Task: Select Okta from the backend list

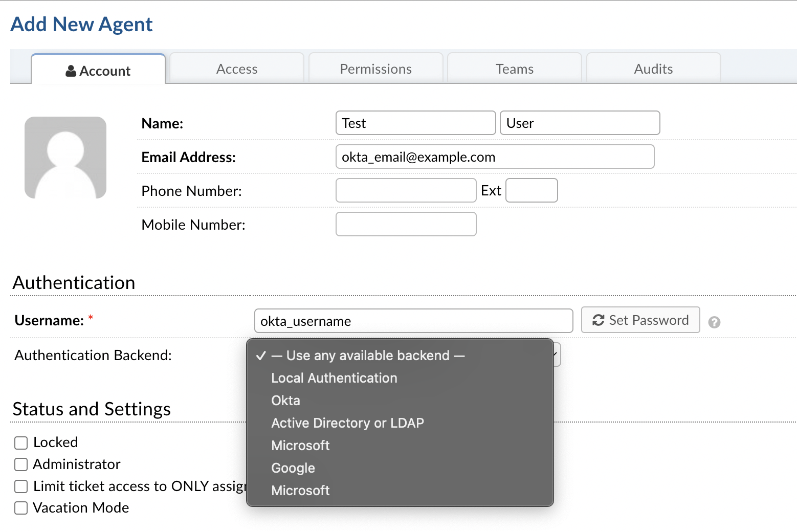Action: [285, 401]
